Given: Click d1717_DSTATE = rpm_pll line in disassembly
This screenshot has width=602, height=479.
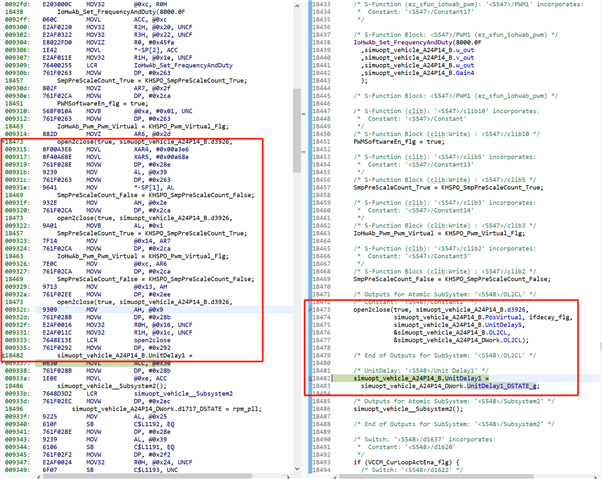Looking at the screenshot, I should click(x=167, y=409).
